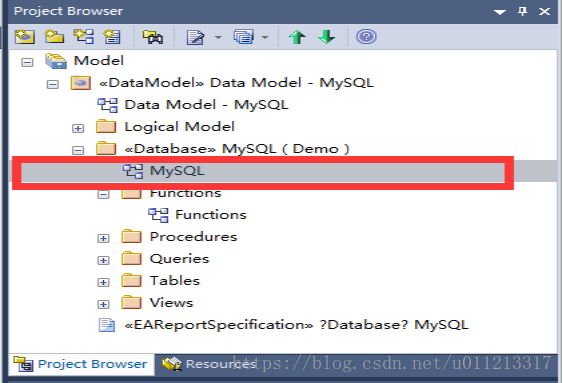
Task: Select «EAReportSpecification» ?Database? MySQL item
Action: [296, 325]
